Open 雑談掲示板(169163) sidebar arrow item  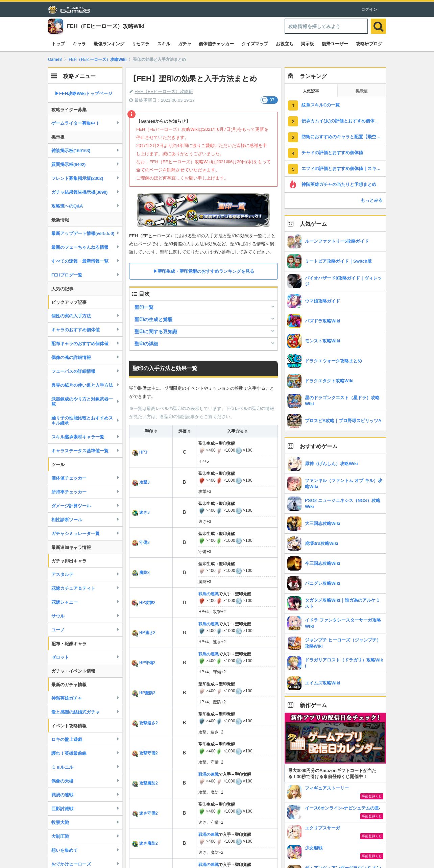[85, 150]
